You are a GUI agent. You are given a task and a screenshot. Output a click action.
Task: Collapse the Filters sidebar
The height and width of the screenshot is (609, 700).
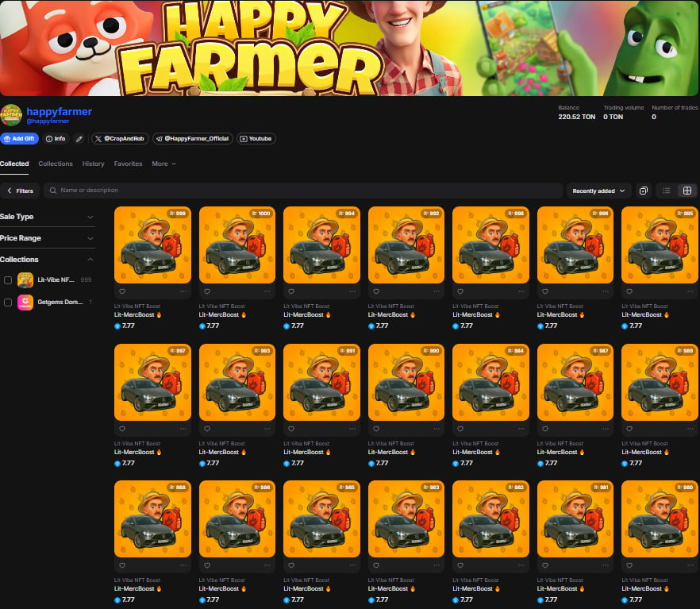click(20, 191)
